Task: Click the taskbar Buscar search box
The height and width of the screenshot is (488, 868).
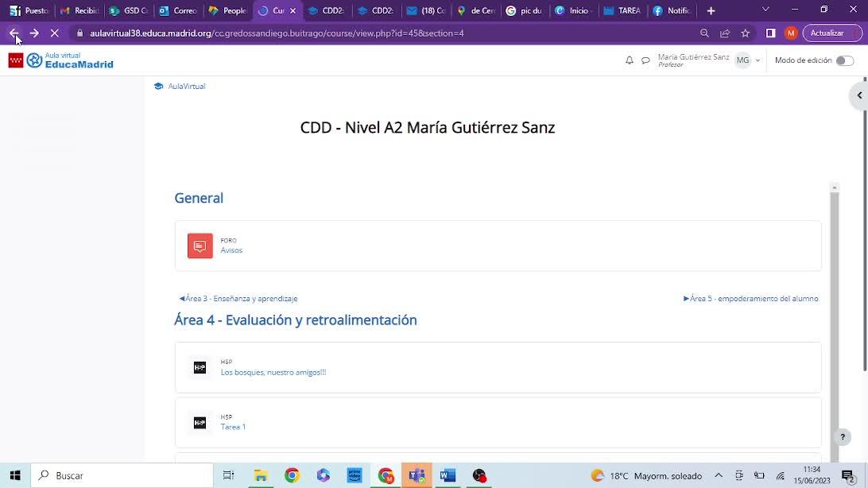Action: 122,475
